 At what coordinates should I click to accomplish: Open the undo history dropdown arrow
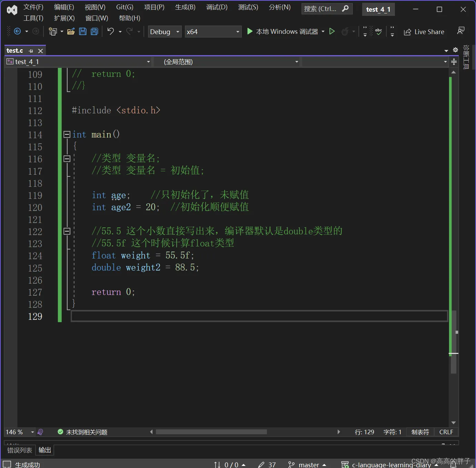pos(120,32)
